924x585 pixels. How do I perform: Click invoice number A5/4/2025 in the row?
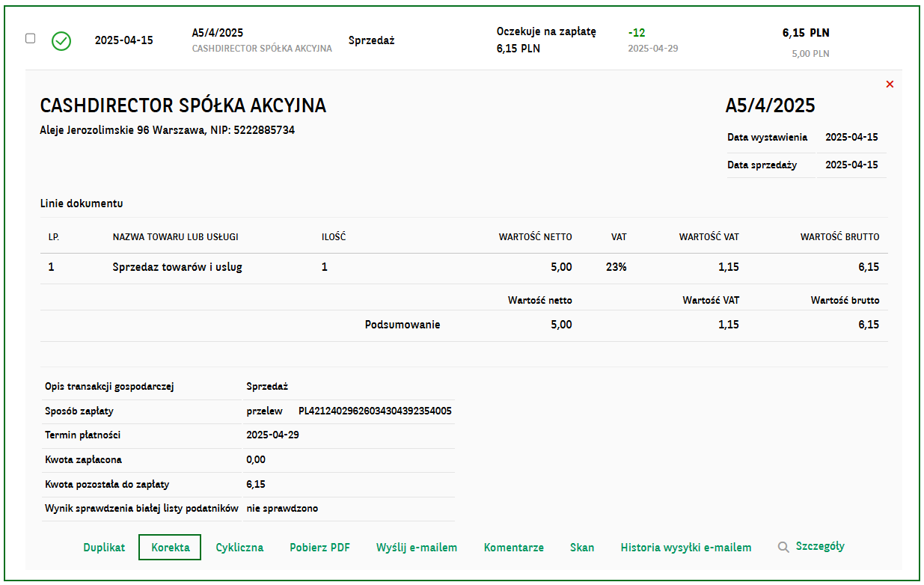point(218,33)
